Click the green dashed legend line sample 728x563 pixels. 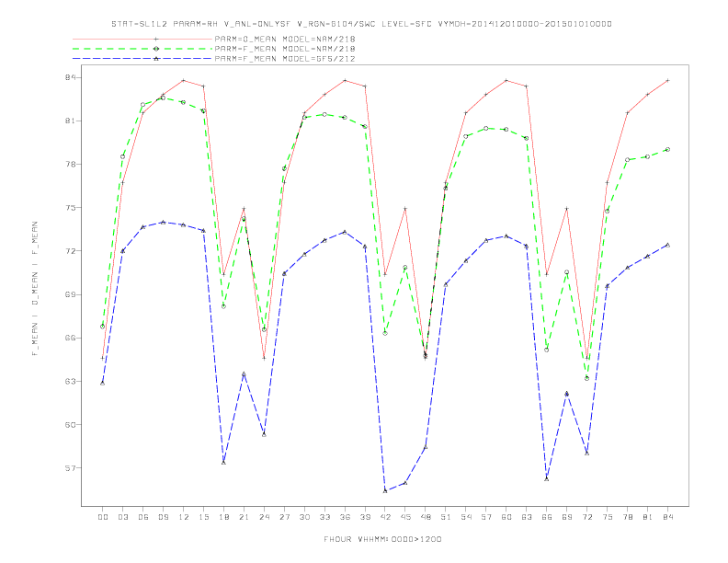[x=142, y=49]
